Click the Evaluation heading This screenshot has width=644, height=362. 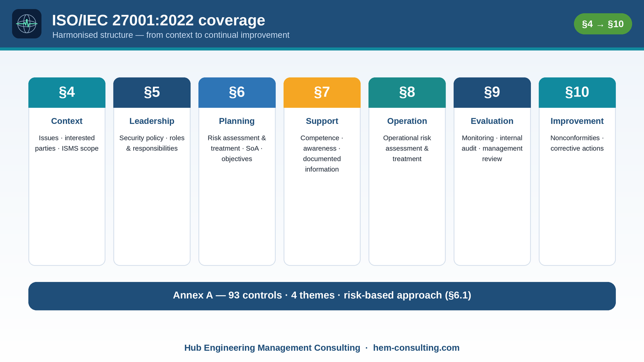tap(492, 121)
